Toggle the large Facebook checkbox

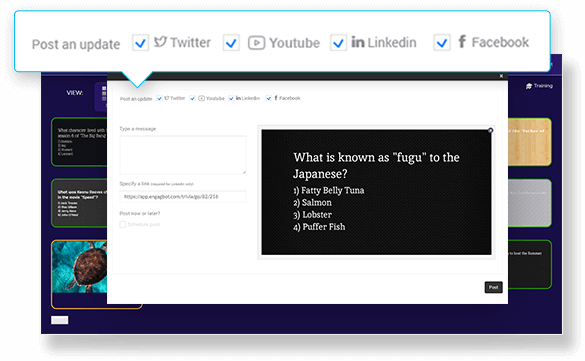pos(442,43)
